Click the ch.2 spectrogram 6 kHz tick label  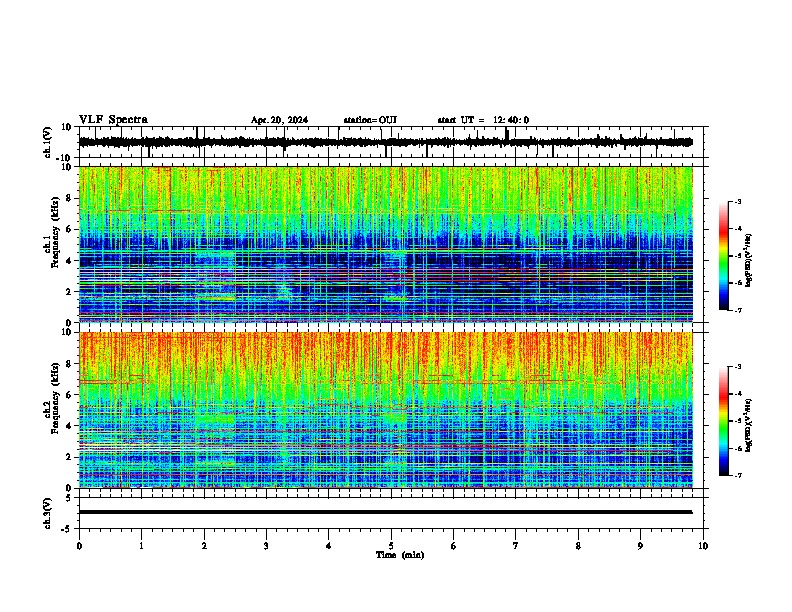click(x=69, y=395)
